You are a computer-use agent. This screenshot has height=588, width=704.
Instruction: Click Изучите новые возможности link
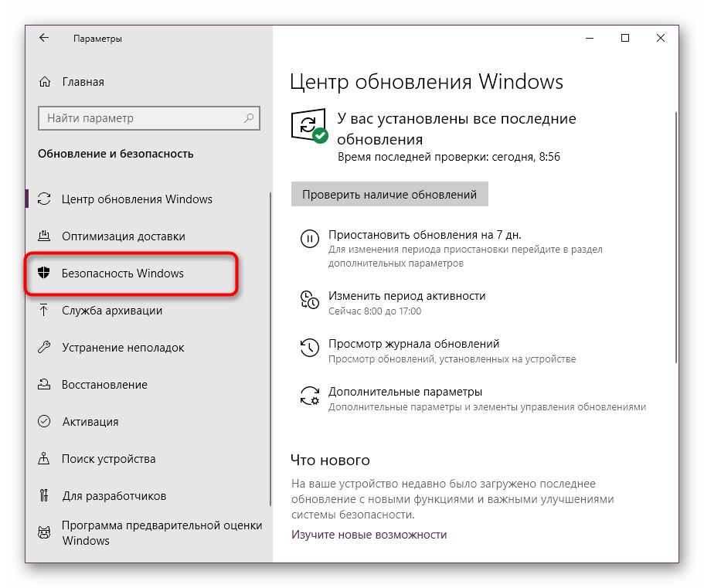click(369, 535)
